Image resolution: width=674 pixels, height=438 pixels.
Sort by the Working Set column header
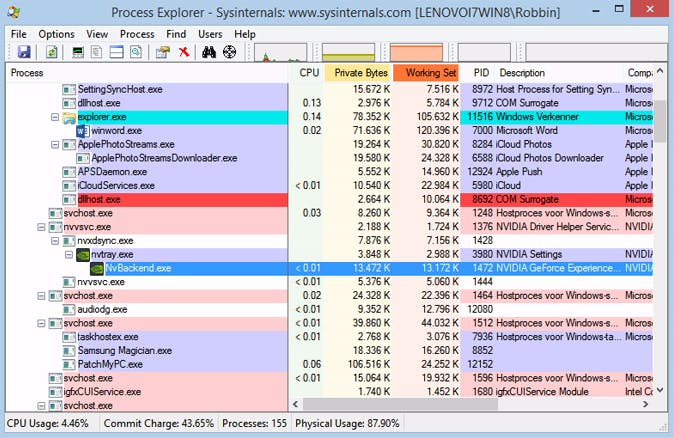(x=426, y=73)
